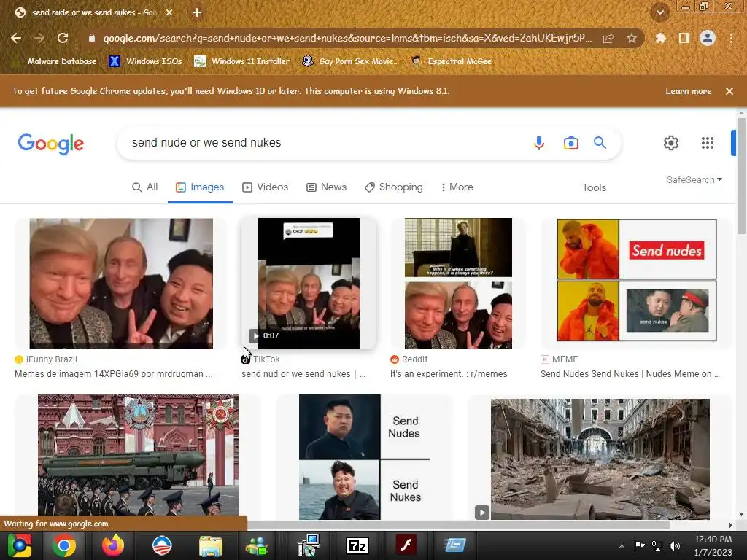
Task: Toggle Chrome side panel icon
Action: (684, 38)
